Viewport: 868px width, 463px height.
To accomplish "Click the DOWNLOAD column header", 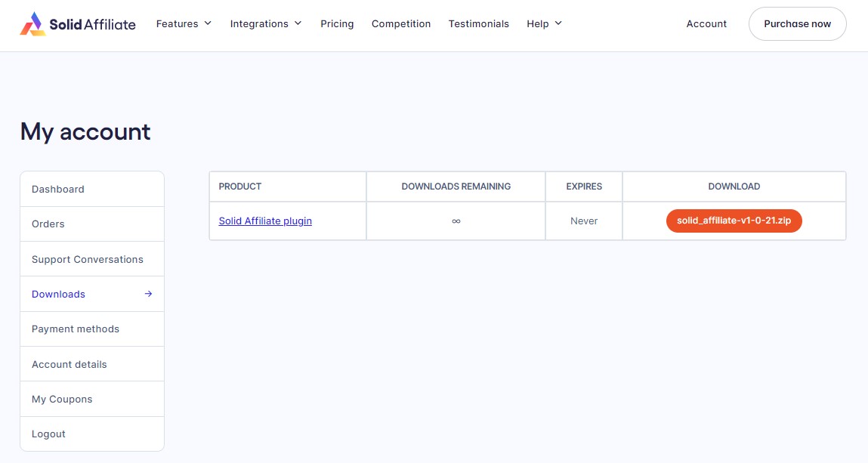I will [734, 187].
